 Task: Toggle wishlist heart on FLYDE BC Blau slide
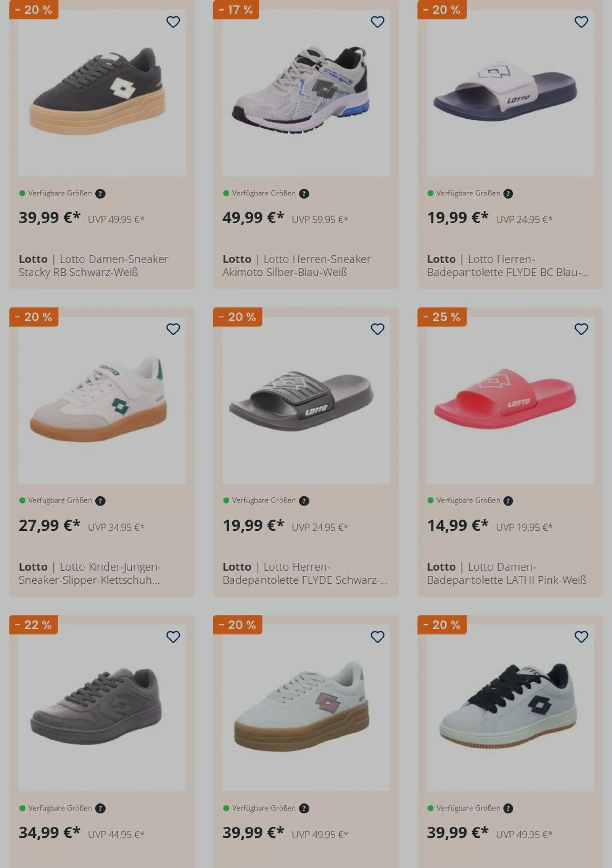click(581, 22)
